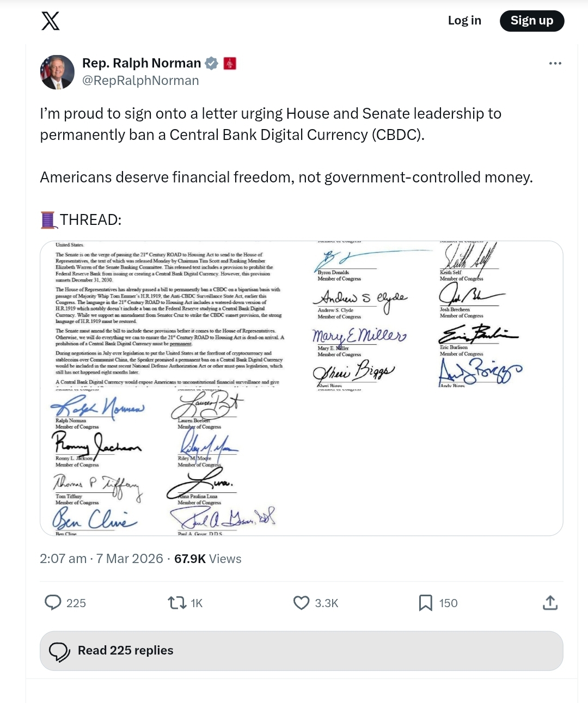Toggle the repost state of the tweet

pos(175,603)
